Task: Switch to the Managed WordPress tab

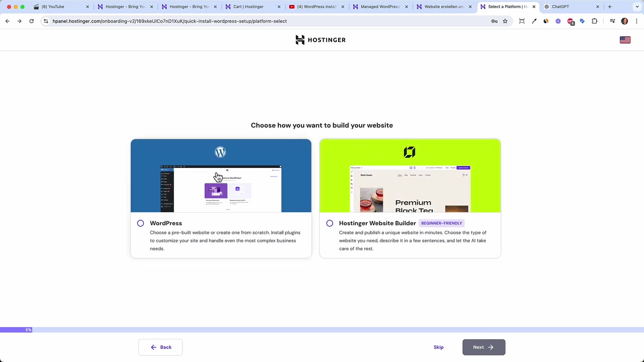Action: tap(380, 7)
